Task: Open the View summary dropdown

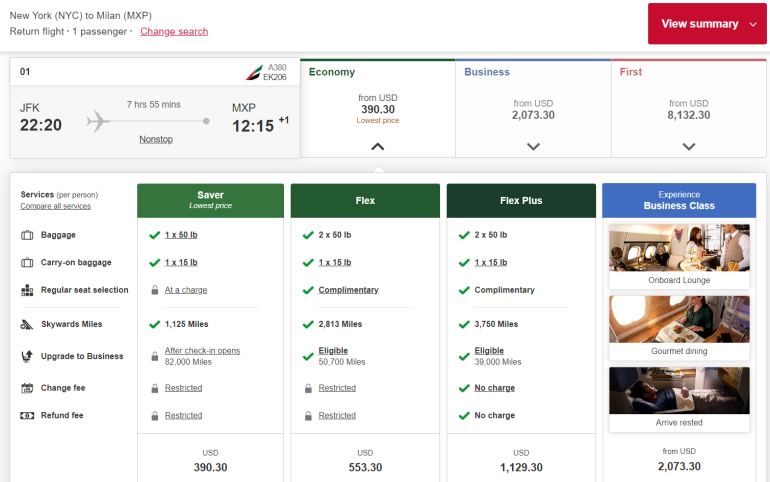Action: click(707, 24)
